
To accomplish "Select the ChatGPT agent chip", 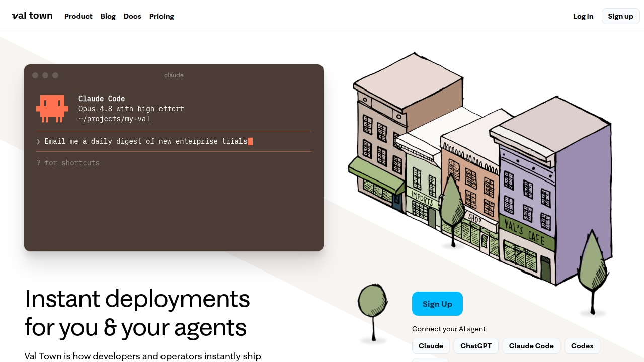I will 476,346.
